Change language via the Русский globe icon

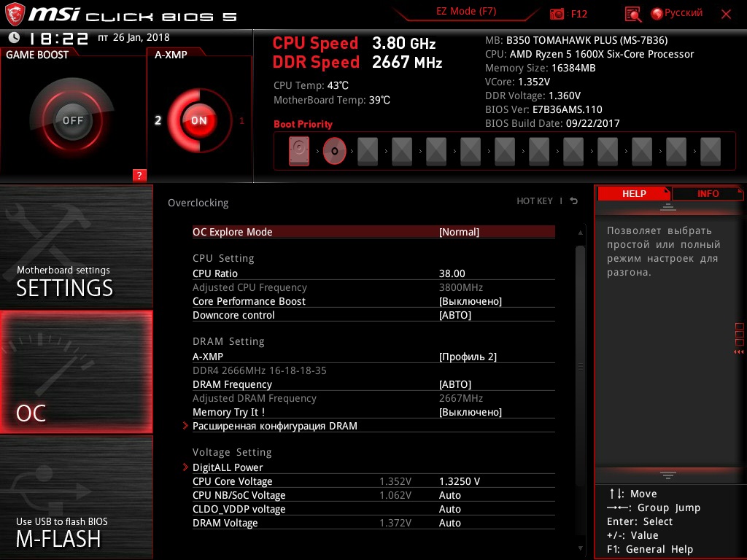(x=657, y=14)
